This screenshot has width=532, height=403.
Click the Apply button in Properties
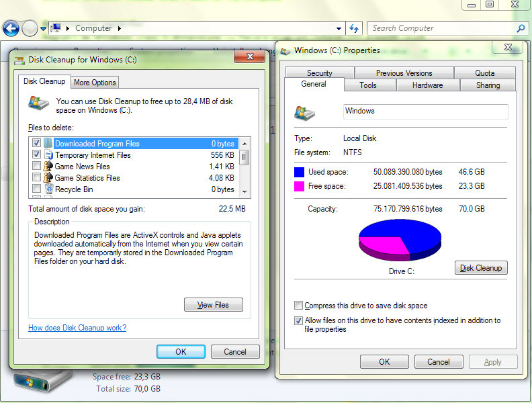click(493, 362)
